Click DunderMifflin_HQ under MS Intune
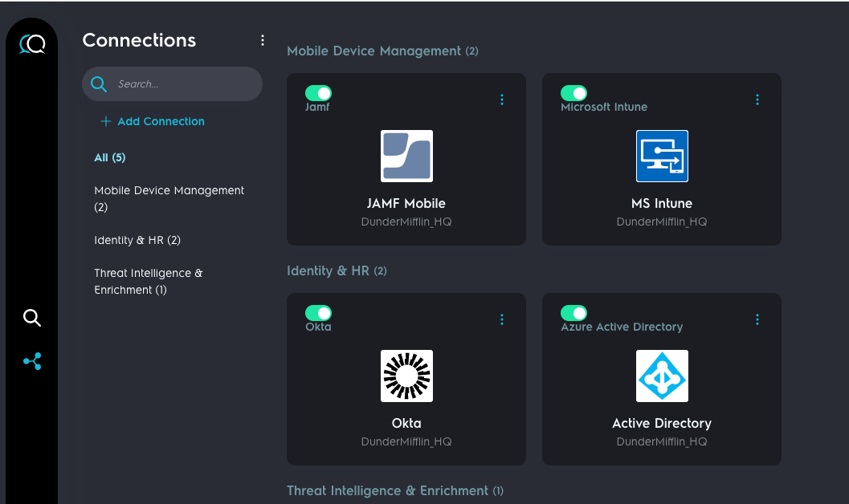The height and width of the screenshot is (504, 849). pyautogui.click(x=662, y=222)
